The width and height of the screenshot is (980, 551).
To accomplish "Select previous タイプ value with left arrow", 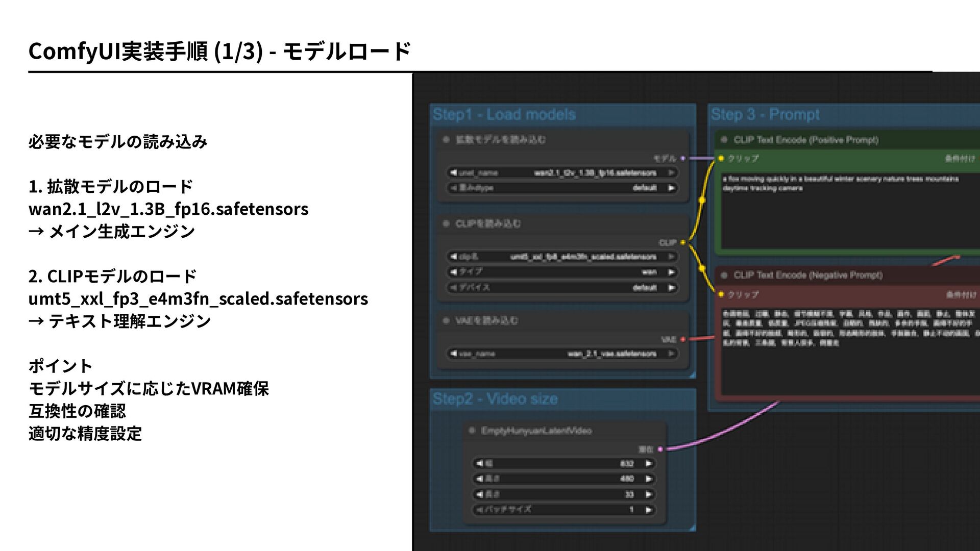I will point(453,272).
